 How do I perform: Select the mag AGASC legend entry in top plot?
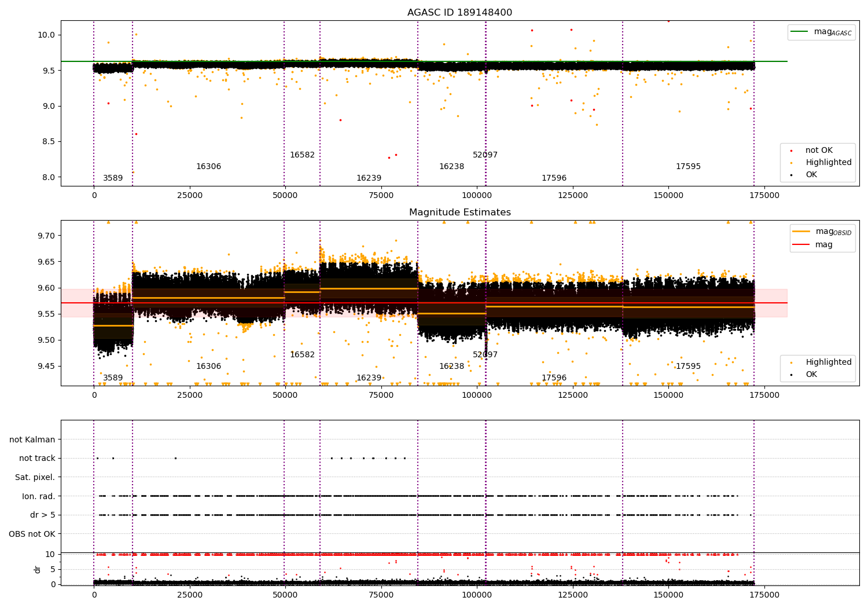pos(821,32)
